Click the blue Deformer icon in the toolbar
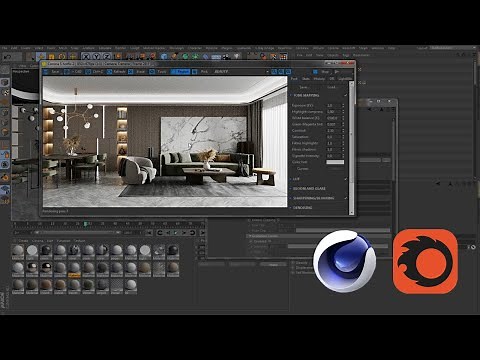 tap(206, 56)
